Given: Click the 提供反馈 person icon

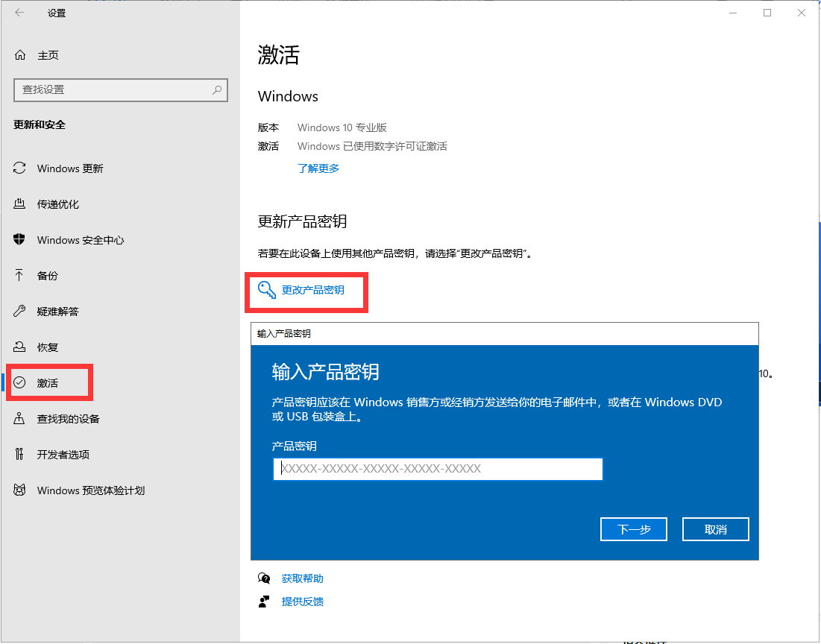Looking at the screenshot, I should click(x=264, y=601).
